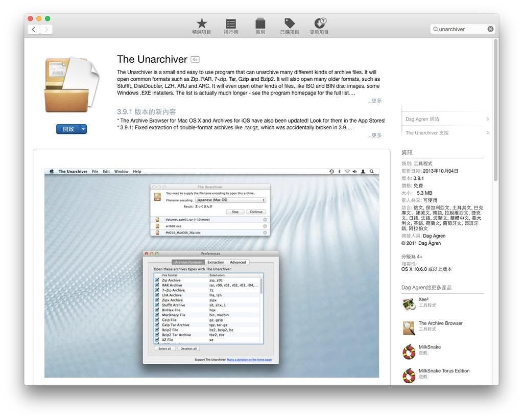Image resolution: width=523 pixels, height=420 pixels.
Task: Click the blue 開啟 (Open) button
Action: click(68, 129)
